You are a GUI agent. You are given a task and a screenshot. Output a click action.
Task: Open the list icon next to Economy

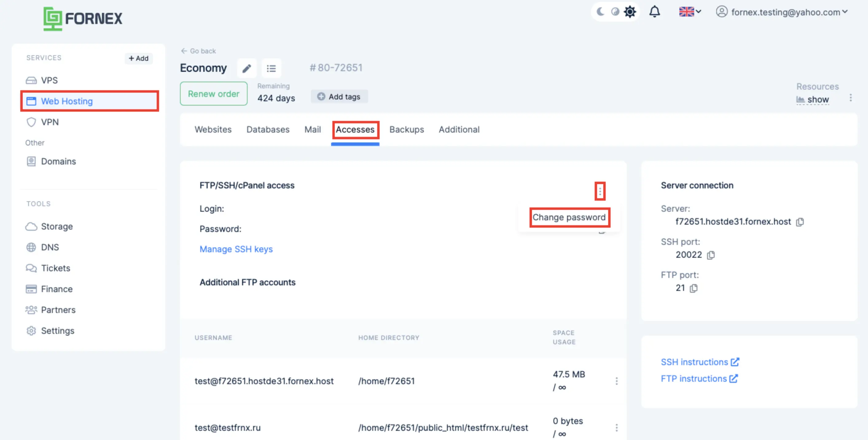pos(271,68)
